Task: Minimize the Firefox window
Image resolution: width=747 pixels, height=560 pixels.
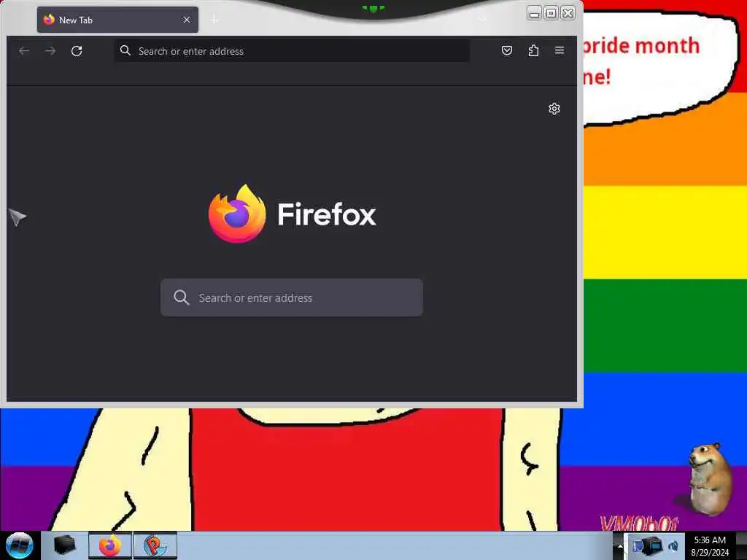Action: coord(535,13)
